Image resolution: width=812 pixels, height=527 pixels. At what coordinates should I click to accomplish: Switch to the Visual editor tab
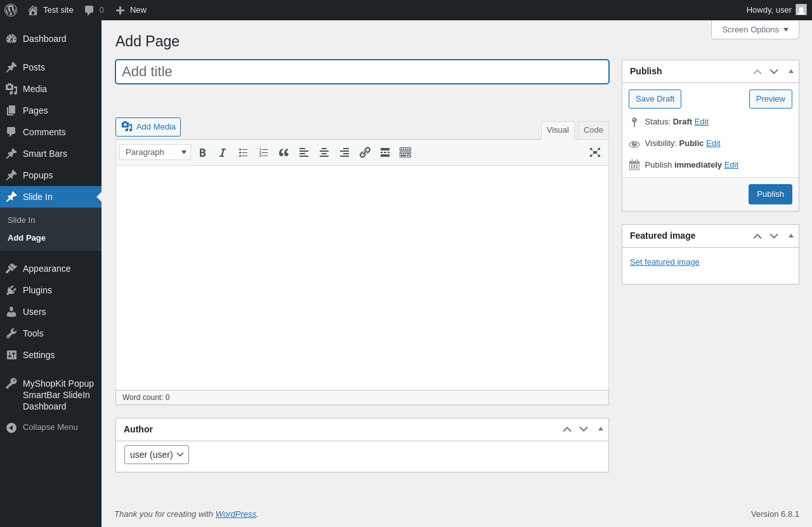pyautogui.click(x=558, y=130)
